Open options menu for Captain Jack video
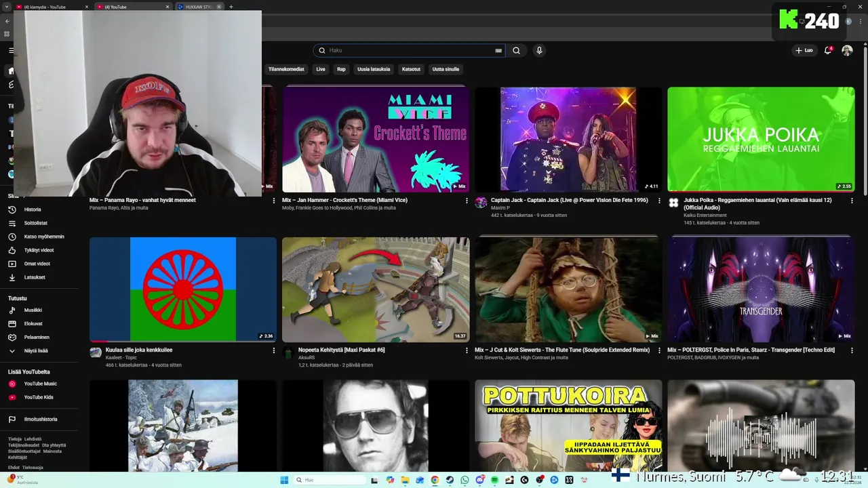This screenshot has width=868, height=488. pos(659,201)
